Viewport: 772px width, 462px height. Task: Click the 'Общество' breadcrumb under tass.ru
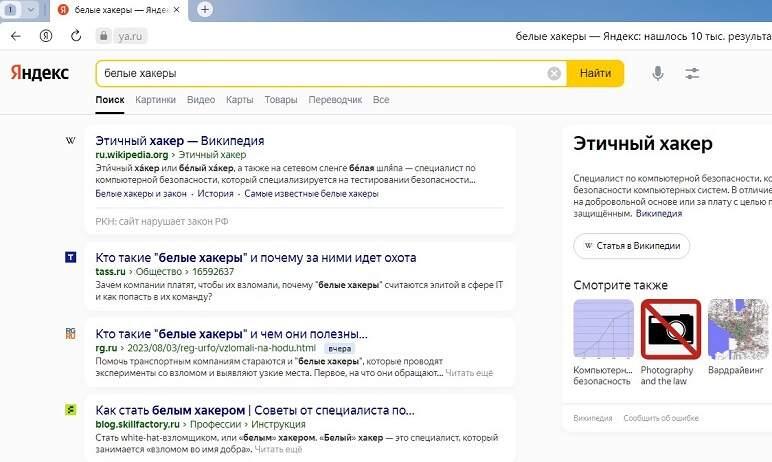click(x=159, y=271)
